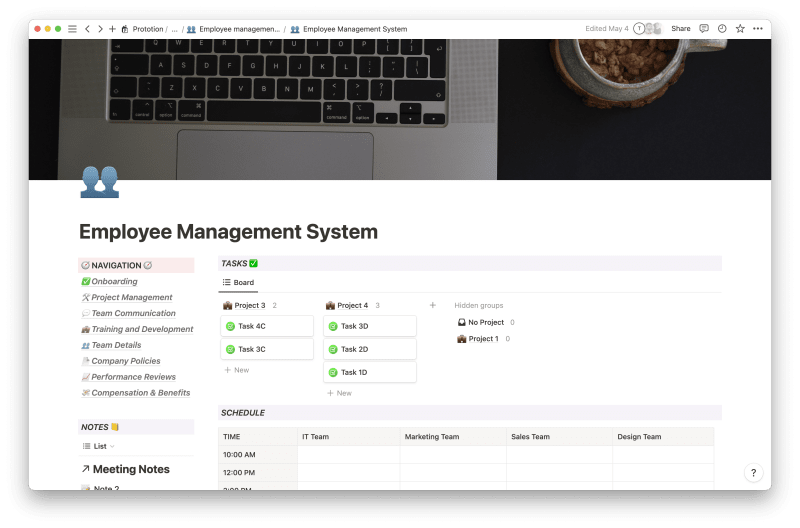Click the T user avatar
The image size is (800, 528).
(639, 29)
